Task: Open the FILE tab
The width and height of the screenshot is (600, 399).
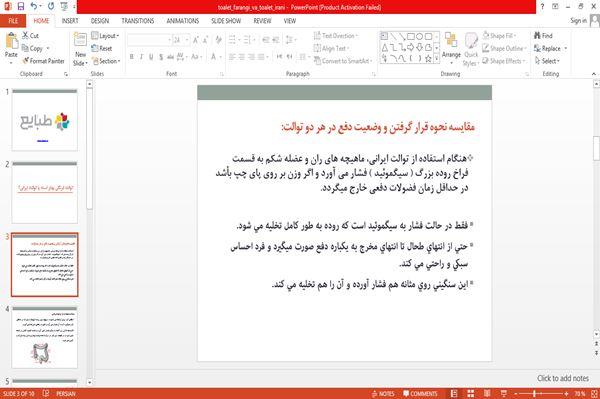Action: click(13, 21)
